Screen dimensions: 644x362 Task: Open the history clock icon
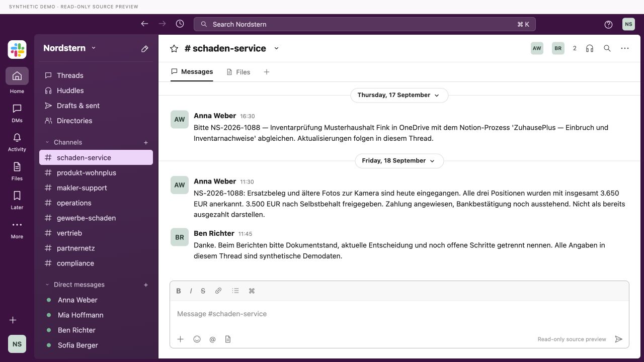tap(180, 24)
